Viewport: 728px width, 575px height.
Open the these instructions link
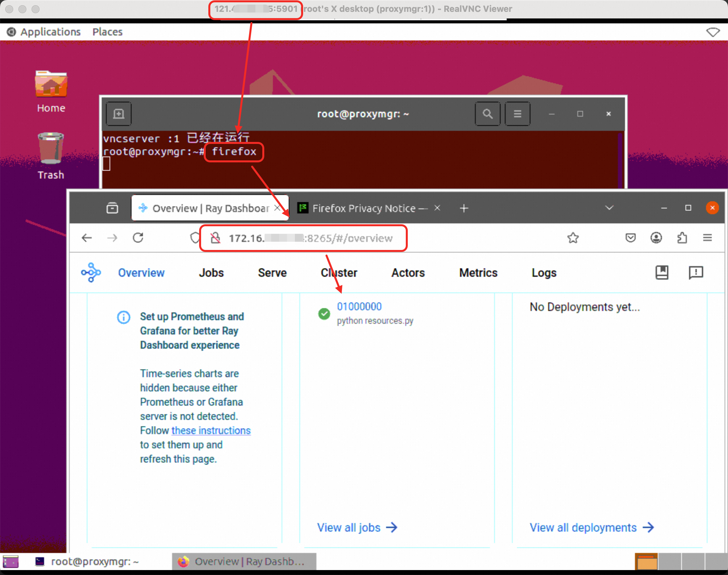211,430
